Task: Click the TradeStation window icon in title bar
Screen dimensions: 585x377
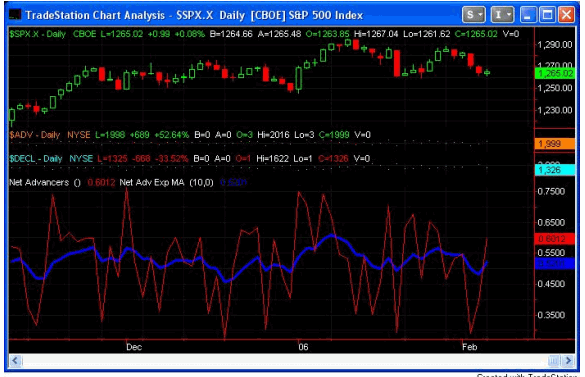Action: click(15, 15)
